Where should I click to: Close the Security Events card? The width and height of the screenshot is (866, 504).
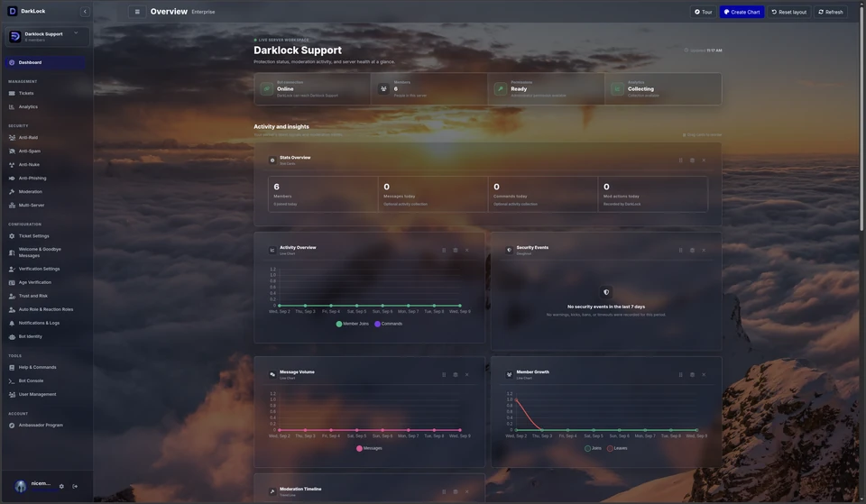pos(704,250)
